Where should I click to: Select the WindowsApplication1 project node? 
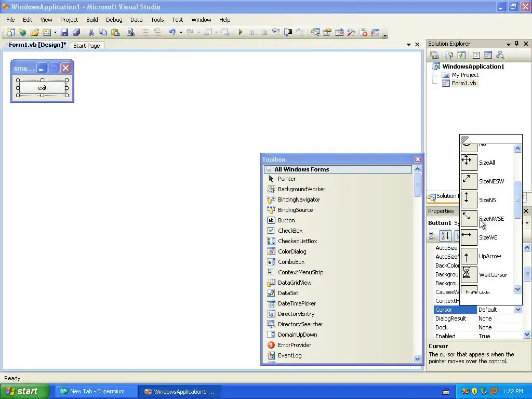coord(473,66)
